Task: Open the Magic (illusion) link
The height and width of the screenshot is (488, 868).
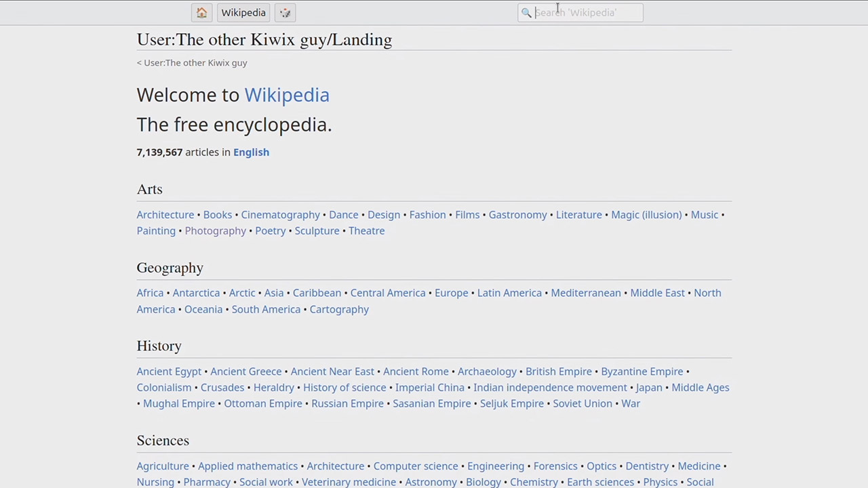Action: pos(646,214)
